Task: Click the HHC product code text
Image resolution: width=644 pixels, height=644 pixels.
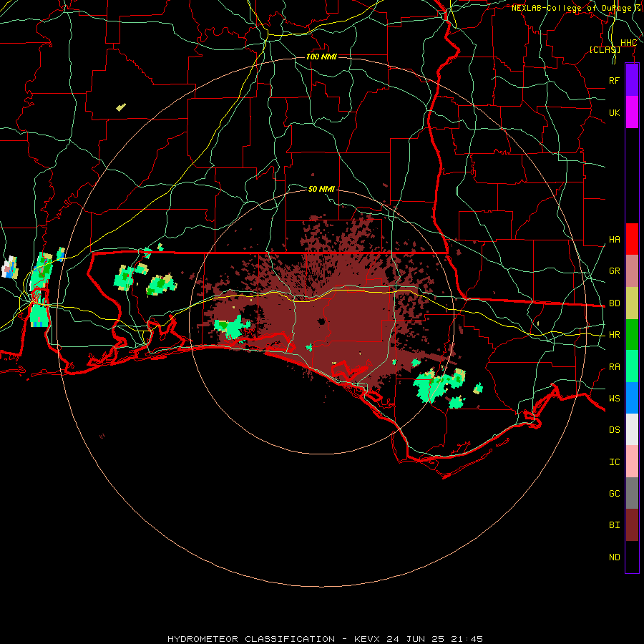Action: click(x=628, y=43)
